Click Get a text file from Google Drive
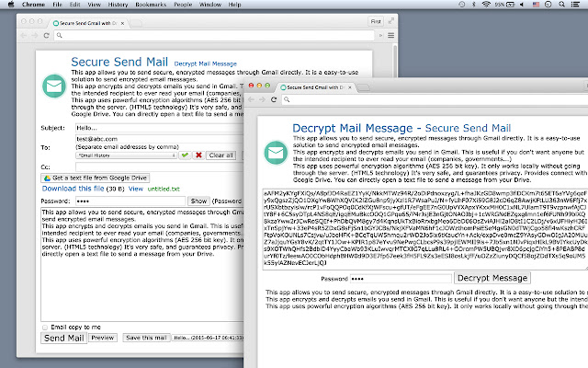This screenshot has height=368, width=588. click(96, 178)
